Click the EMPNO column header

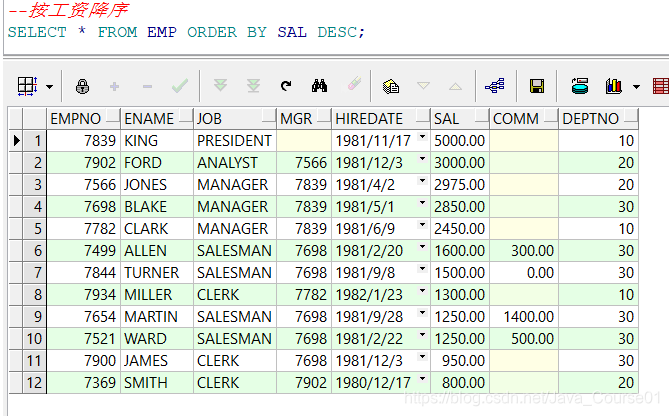tap(84, 119)
